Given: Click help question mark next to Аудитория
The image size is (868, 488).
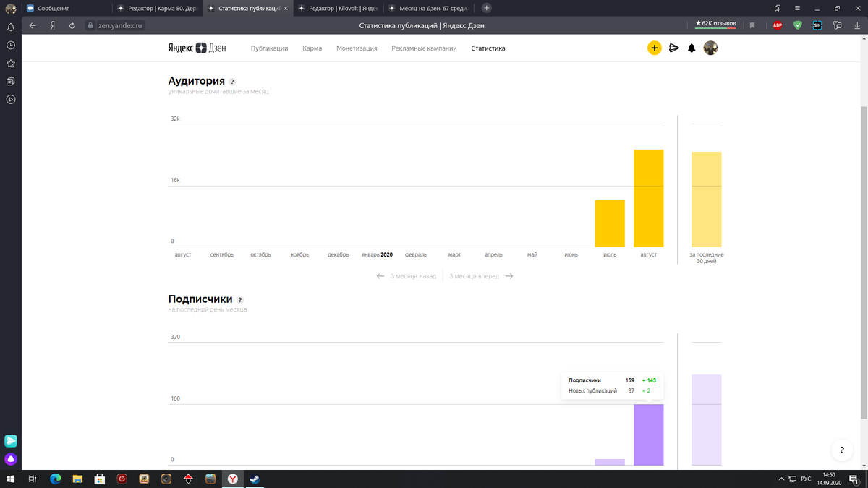Looking at the screenshot, I should pyautogui.click(x=232, y=82).
